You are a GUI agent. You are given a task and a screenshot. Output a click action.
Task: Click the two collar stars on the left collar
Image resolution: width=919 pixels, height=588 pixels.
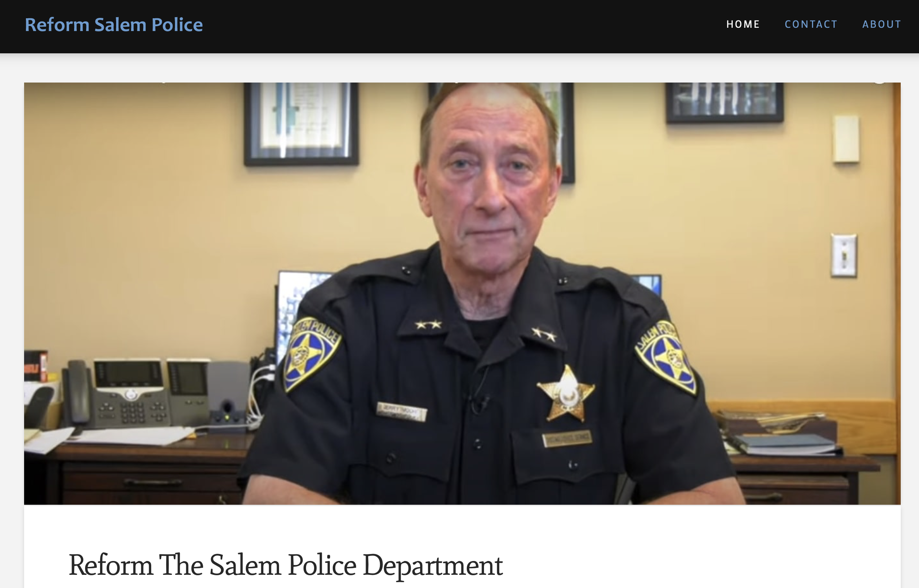pos(428,325)
